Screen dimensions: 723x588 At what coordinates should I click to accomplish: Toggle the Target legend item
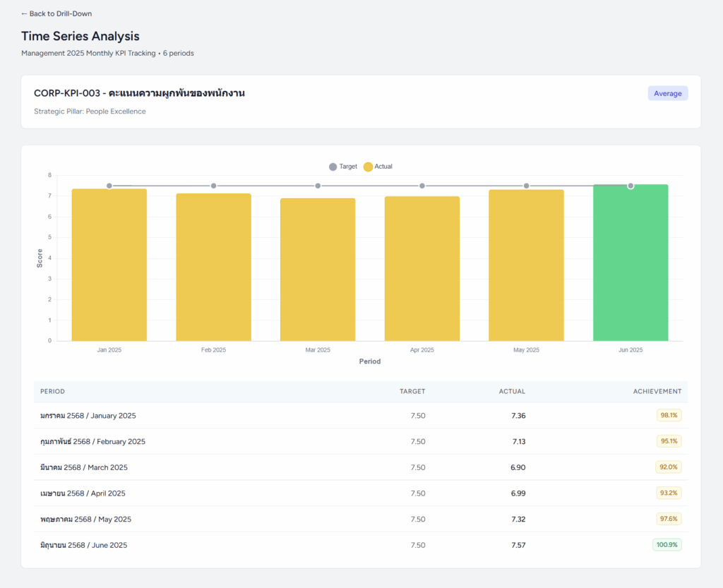[x=343, y=167]
